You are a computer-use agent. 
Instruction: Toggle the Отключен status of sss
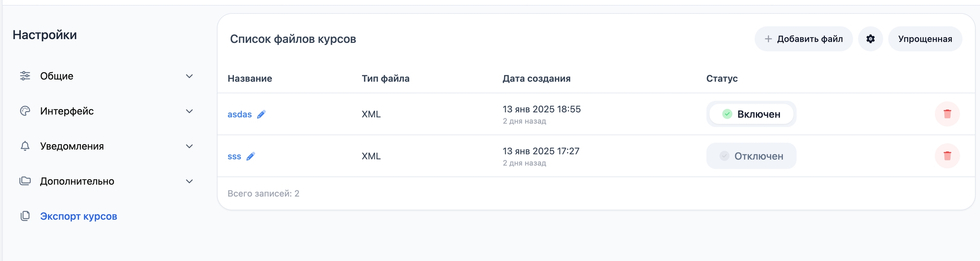[x=751, y=156]
